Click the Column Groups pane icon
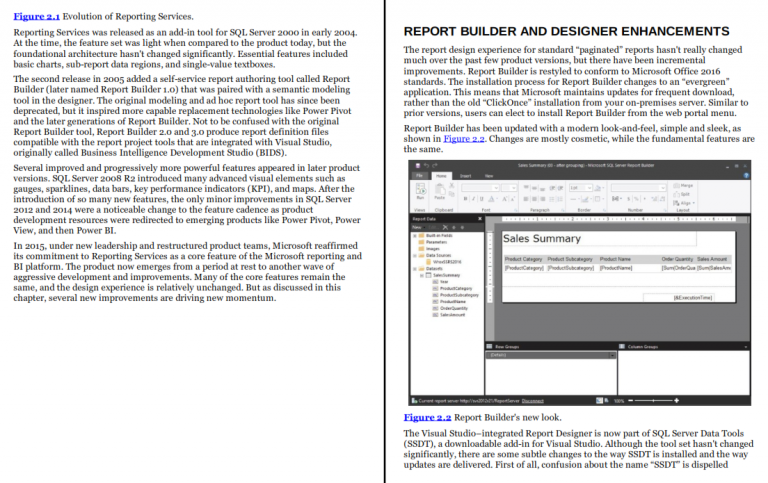 click(622, 346)
